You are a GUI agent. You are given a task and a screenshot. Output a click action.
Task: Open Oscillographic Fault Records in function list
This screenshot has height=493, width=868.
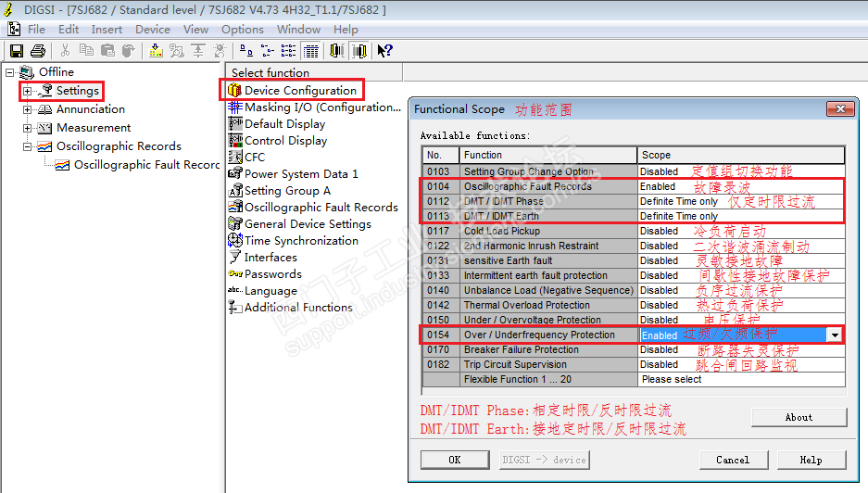coord(321,208)
